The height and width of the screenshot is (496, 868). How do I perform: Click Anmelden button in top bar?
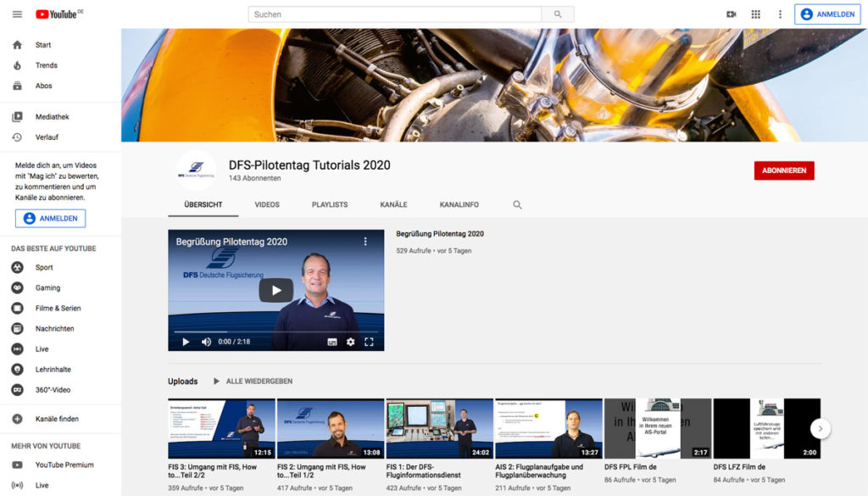tap(827, 14)
